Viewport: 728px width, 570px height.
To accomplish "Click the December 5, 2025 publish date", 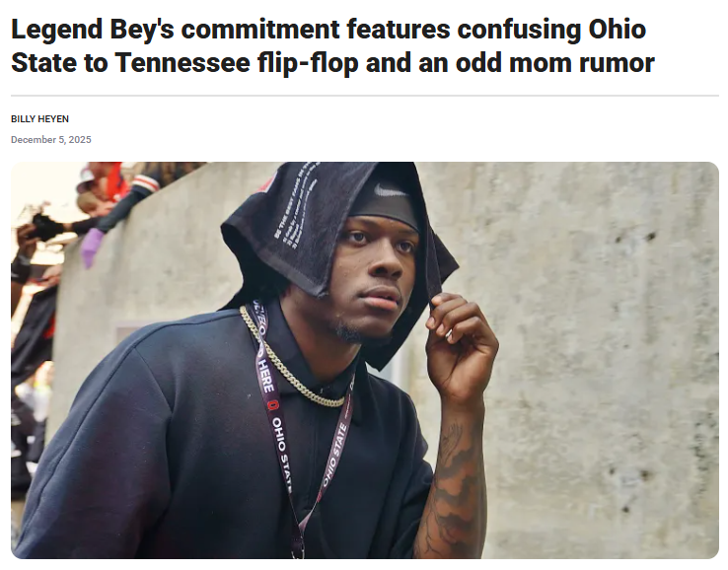I will click(51, 140).
